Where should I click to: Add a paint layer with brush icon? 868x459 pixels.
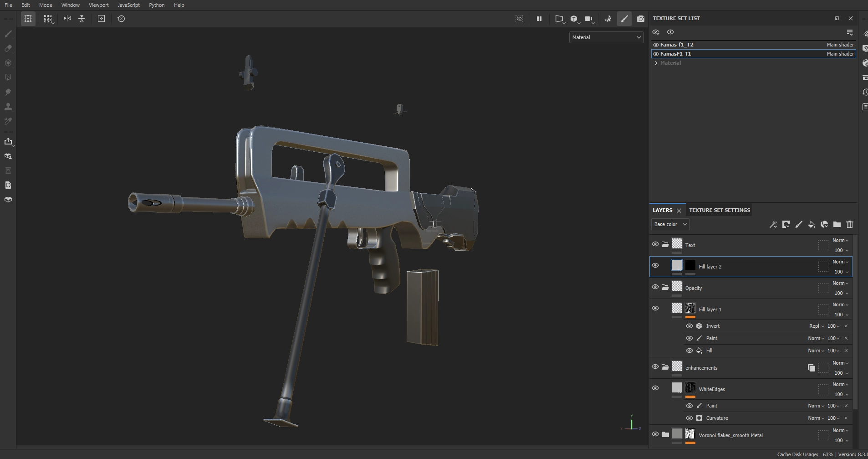click(x=799, y=224)
